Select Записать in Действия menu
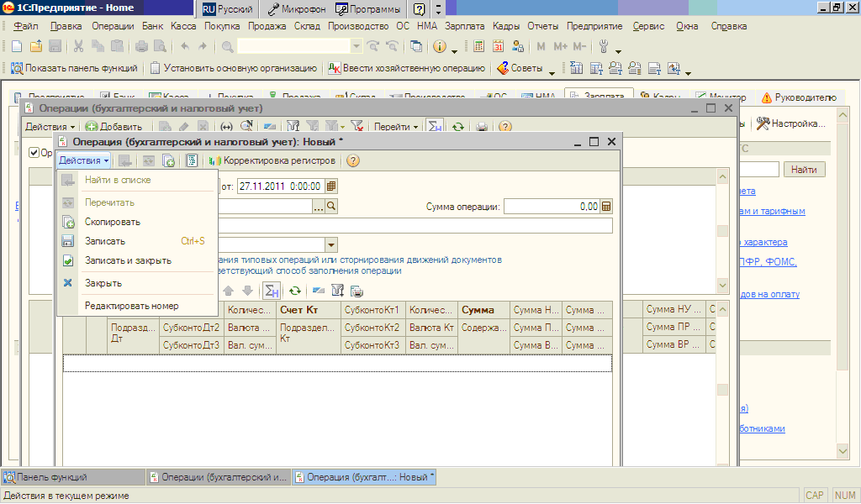This screenshot has height=504, width=861. pyautogui.click(x=135, y=241)
